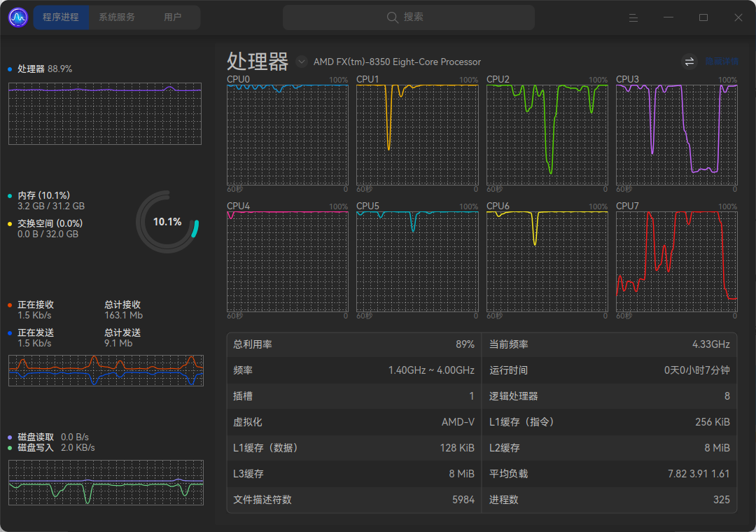
Task: Click the 总计发送 9.1 Mb value
Action: pyautogui.click(x=118, y=344)
